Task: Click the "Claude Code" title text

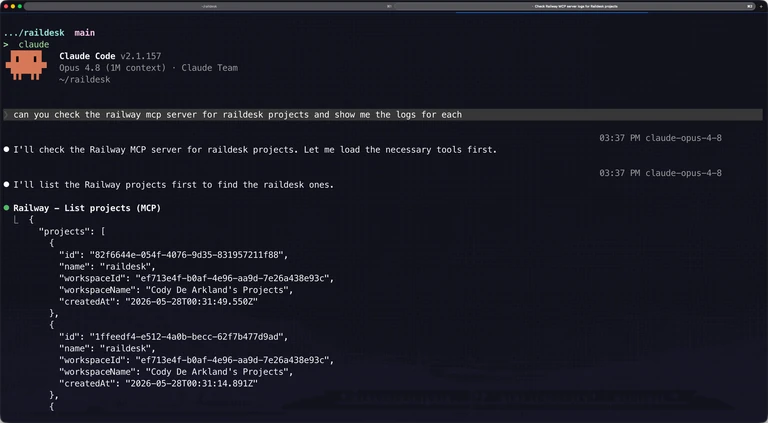Action: pyautogui.click(x=87, y=56)
